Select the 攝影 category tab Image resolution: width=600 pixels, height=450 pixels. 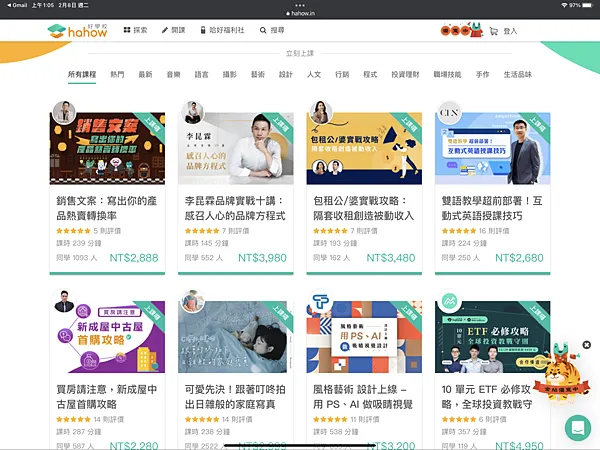coord(230,74)
